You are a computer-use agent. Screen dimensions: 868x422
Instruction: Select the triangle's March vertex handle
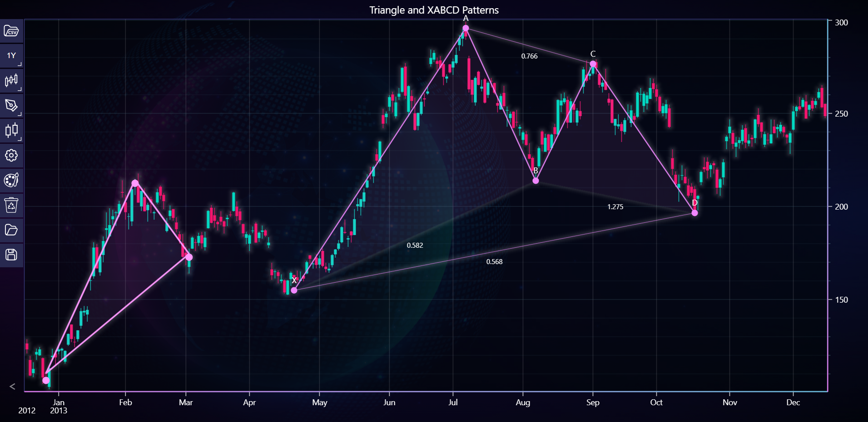pyautogui.click(x=189, y=257)
